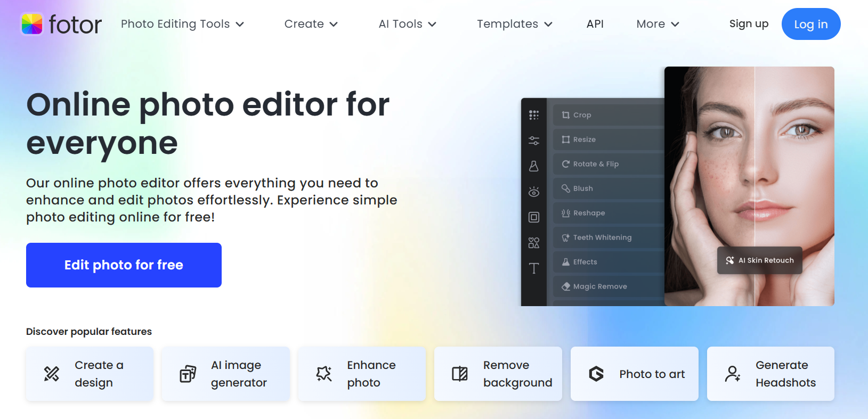Screen dimensions: 868x419
Task: Click the 'Rotate & Flip' label
Action: [x=596, y=164]
